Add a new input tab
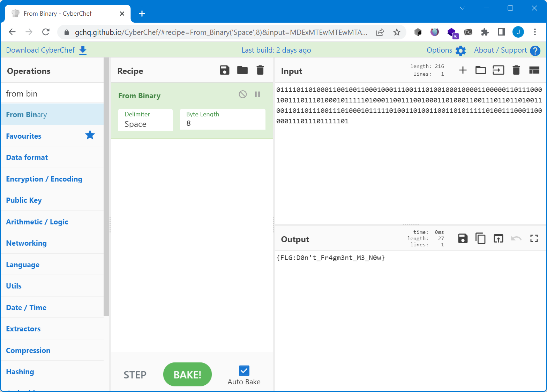 (x=463, y=70)
